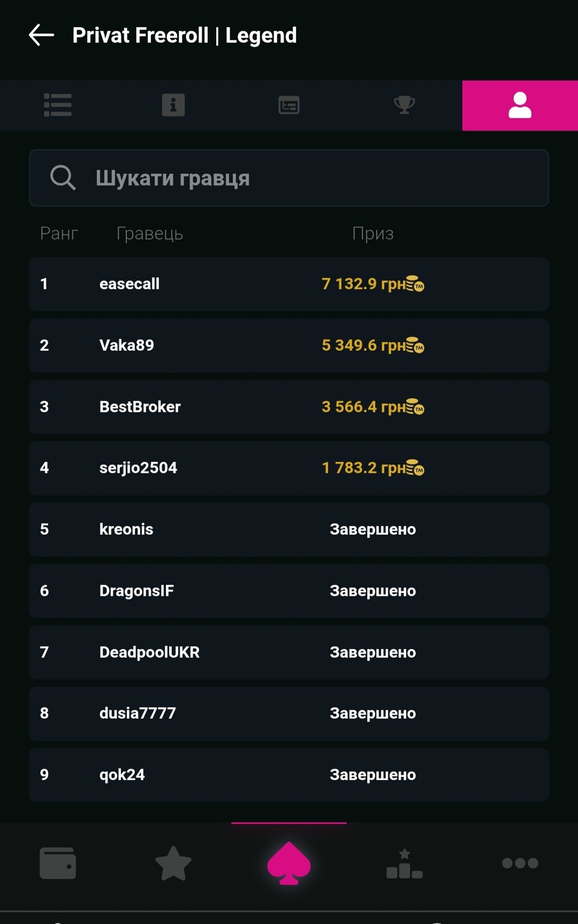The height and width of the screenshot is (924, 578).
Task: Open favorites star in bottom bar
Action: [x=173, y=863]
